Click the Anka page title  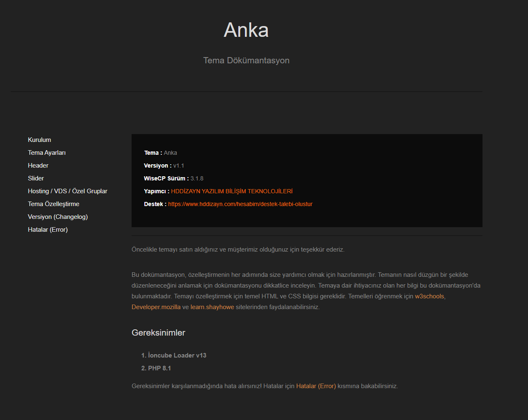tap(246, 30)
